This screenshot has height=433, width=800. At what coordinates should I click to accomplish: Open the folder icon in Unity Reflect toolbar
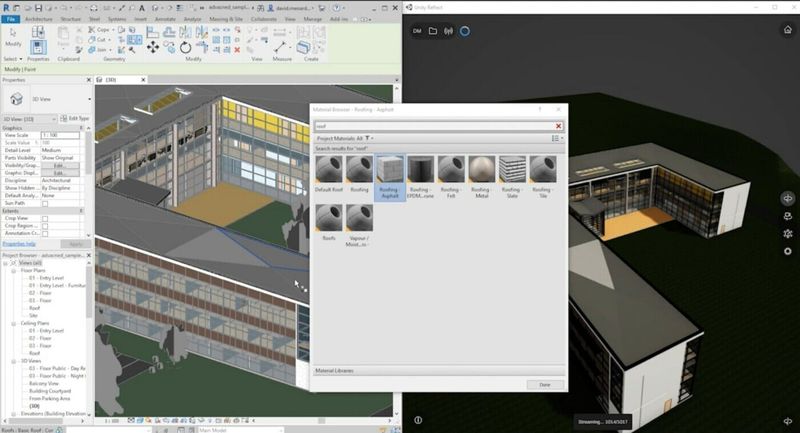(x=433, y=31)
